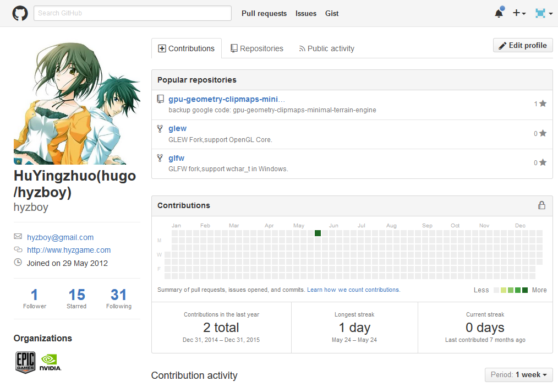This screenshot has width=558, height=392.
Task: Open the Epic Games organization logo
Action: coord(25,362)
